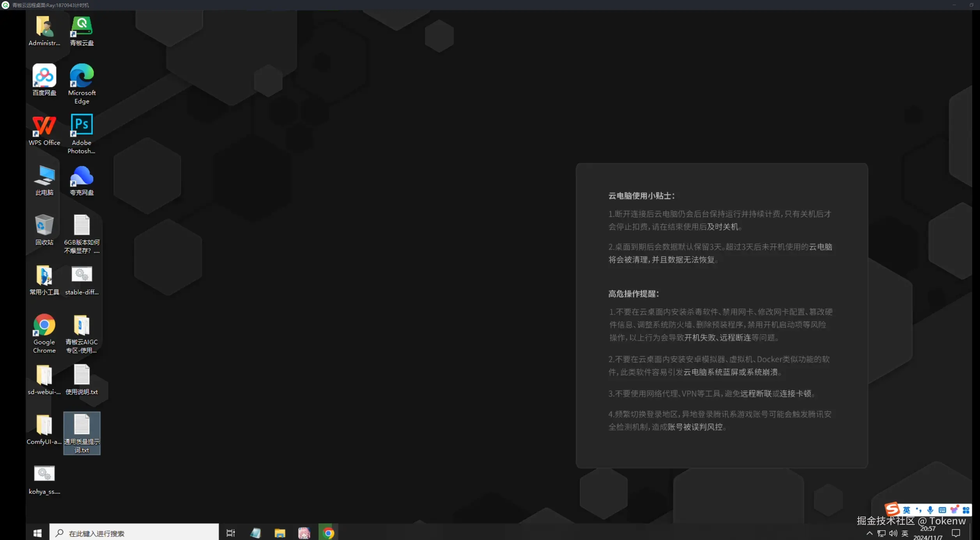
Task: Adjust the volume speaker icon in tray
Action: [893, 533]
